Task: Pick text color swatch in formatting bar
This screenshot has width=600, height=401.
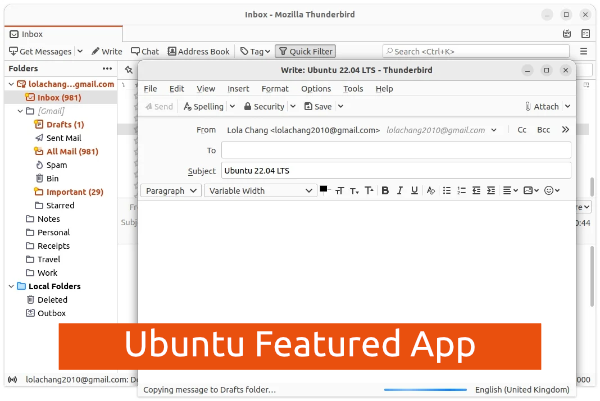Action: [x=324, y=189]
